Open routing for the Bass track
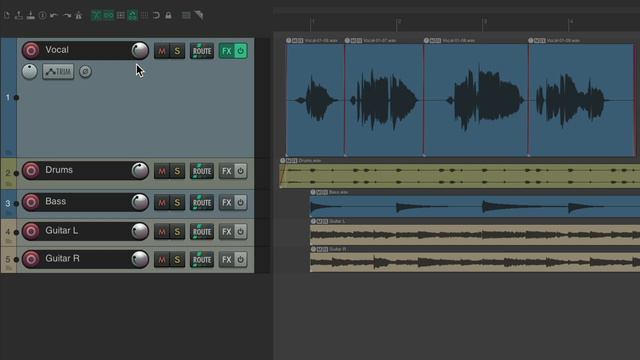640x360 pixels. [x=202, y=202]
